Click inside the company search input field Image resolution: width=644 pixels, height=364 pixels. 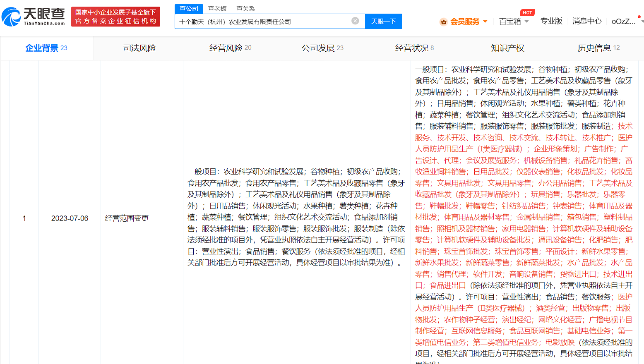(265, 21)
